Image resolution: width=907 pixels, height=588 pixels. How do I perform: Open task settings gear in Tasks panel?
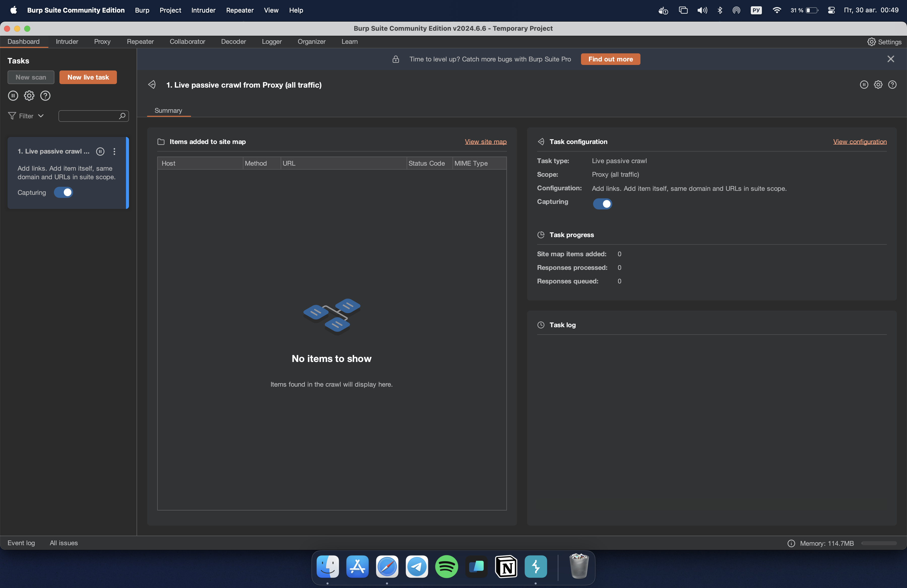pos(29,96)
